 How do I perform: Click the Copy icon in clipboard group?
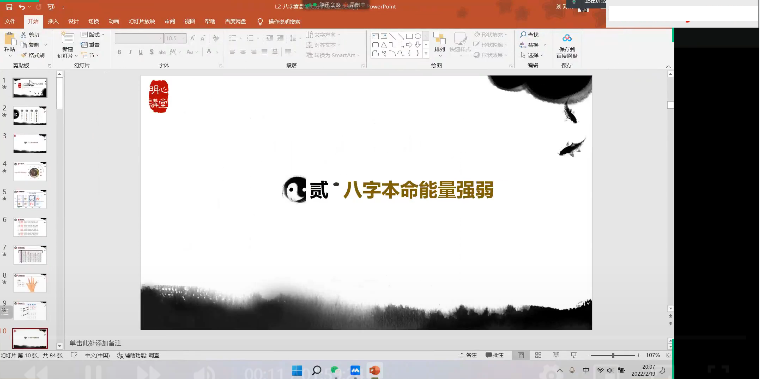[23, 45]
